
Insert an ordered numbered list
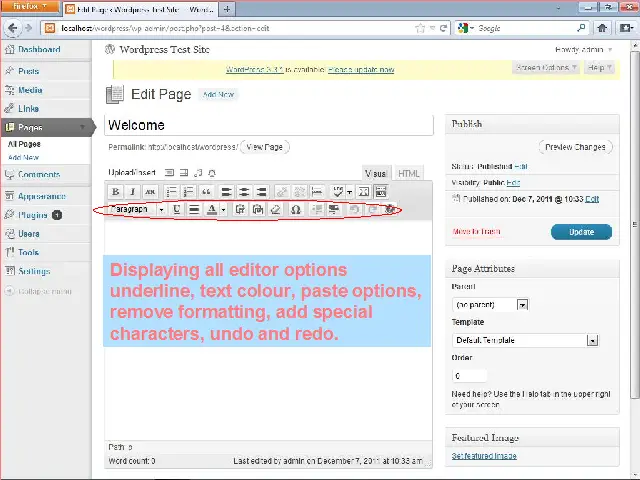[x=189, y=191]
